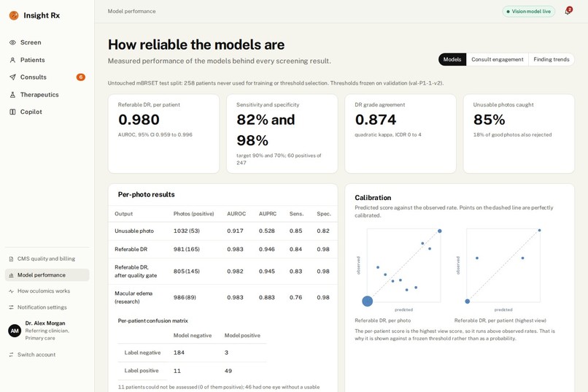Click the Referable DR row's 981 (165) cell

point(186,249)
